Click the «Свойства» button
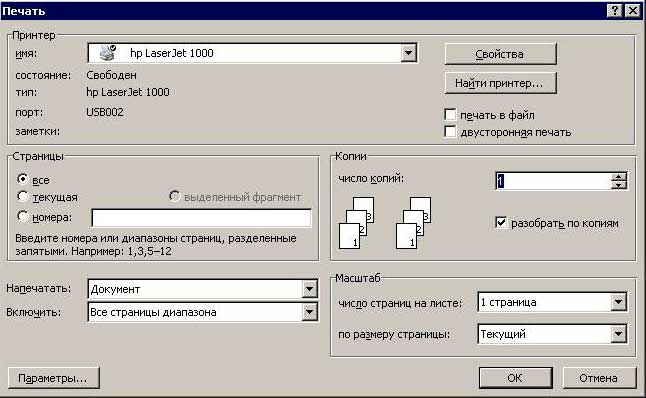The height and width of the screenshot is (398, 646). point(501,54)
